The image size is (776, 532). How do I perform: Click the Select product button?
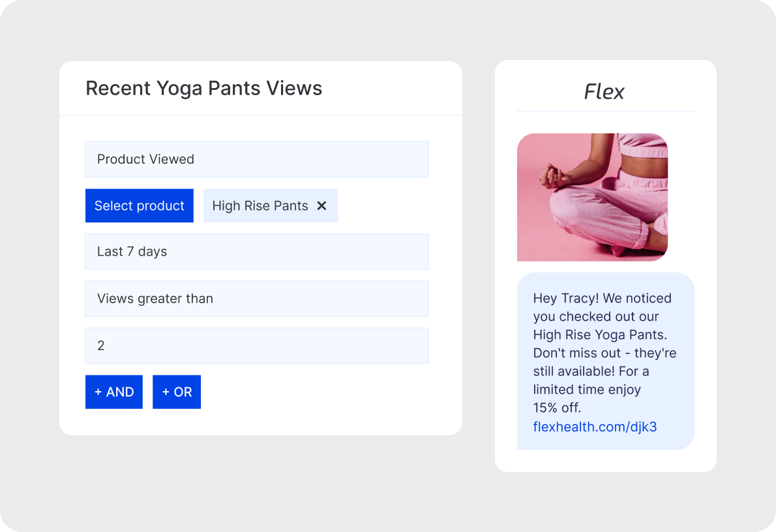(139, 205)
